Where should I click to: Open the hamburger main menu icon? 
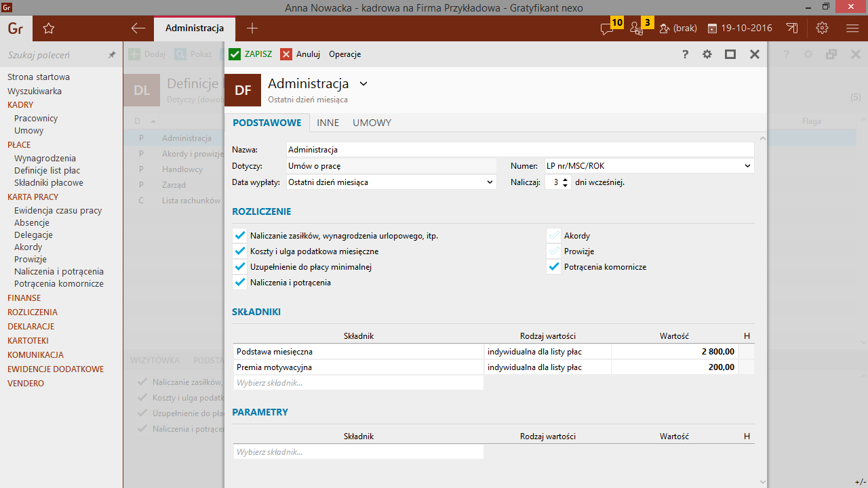tap(852, 28)
